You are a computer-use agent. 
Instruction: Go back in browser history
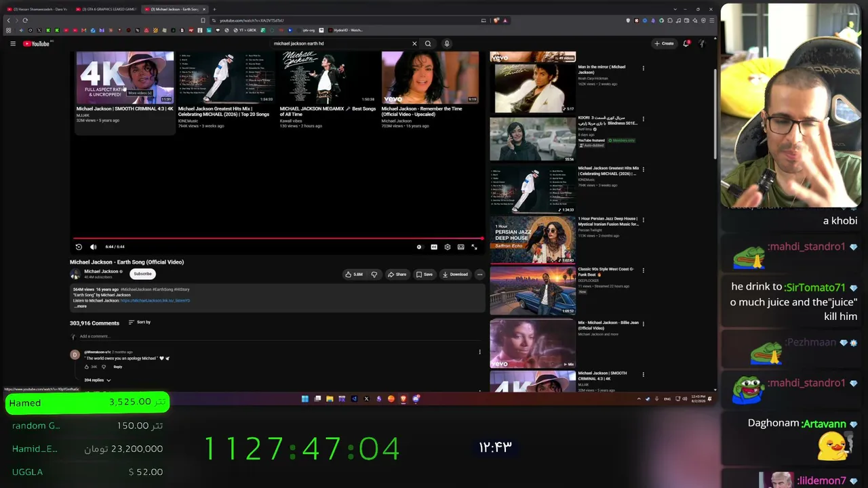point(8,20)
